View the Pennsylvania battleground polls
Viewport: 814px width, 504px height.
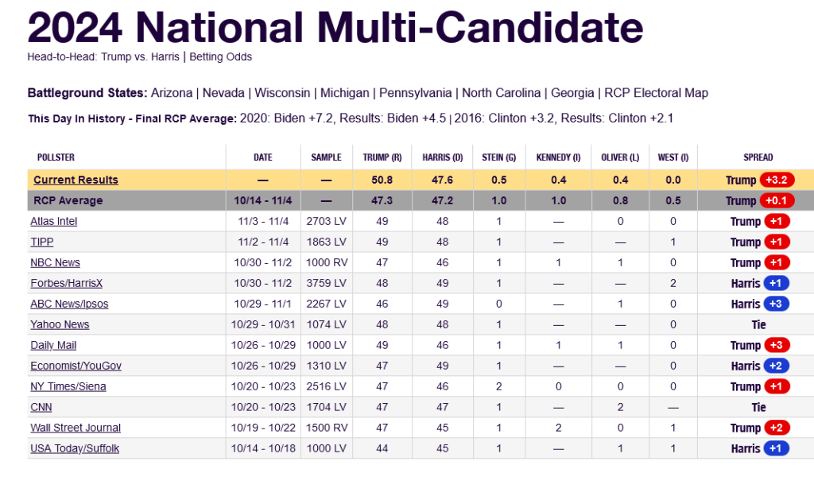[x=415, y=93]
